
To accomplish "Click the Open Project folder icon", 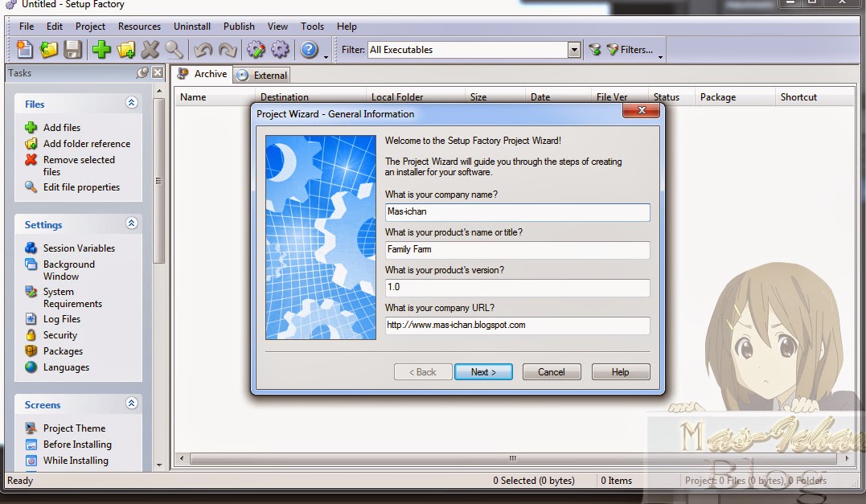I will pos(48,50).
